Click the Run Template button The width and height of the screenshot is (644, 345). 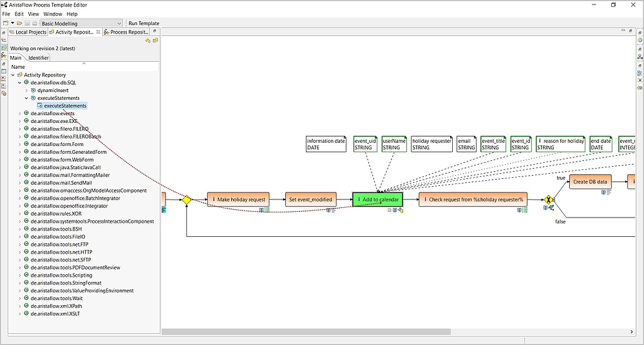[x=144, y=23]
